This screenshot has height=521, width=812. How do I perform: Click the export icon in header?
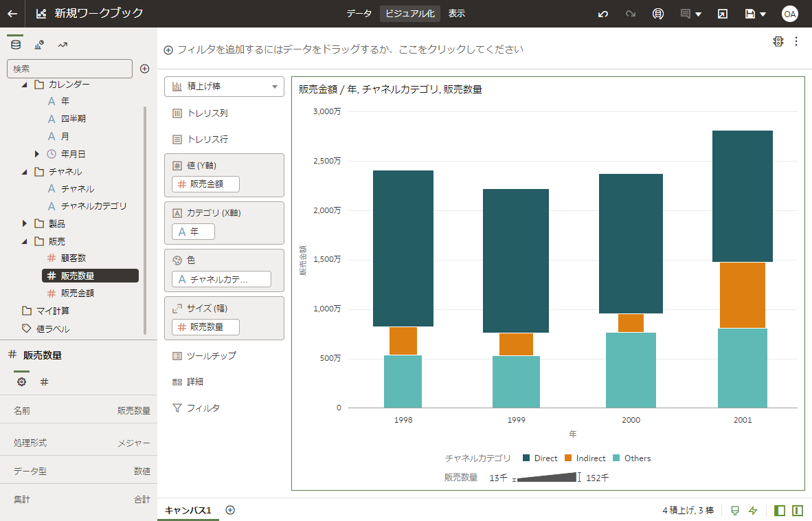click(723, 14)
